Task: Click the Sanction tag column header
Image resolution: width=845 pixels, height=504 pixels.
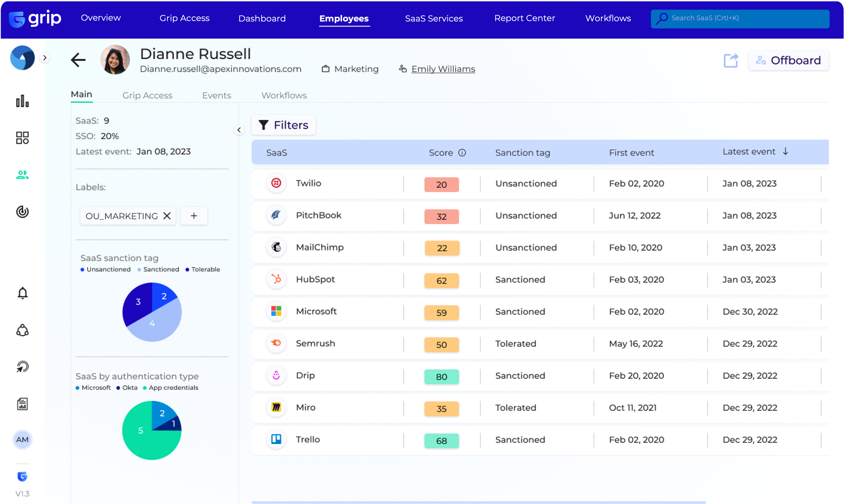Action: point(523,152)
